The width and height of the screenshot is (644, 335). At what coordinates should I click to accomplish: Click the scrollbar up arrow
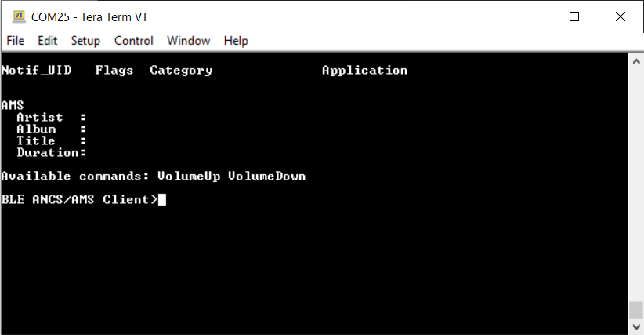(x=636, y=60)
